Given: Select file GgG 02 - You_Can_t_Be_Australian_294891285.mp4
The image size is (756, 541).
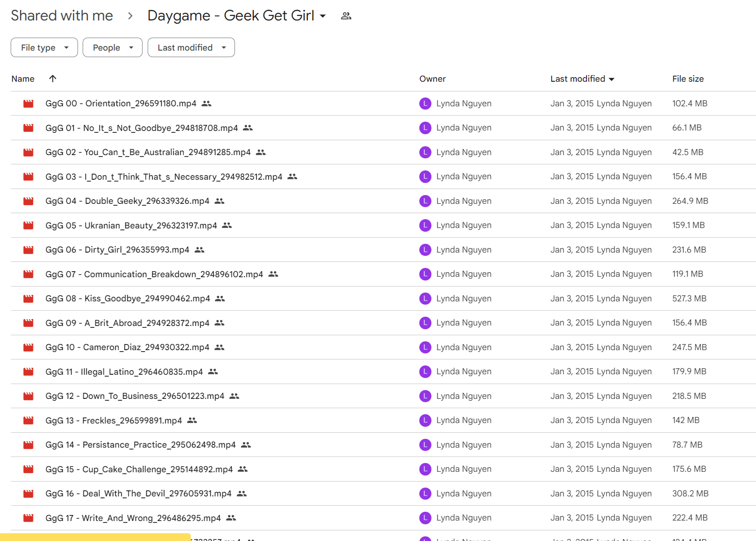Looking at the screenshot, I should click(148, 152).
